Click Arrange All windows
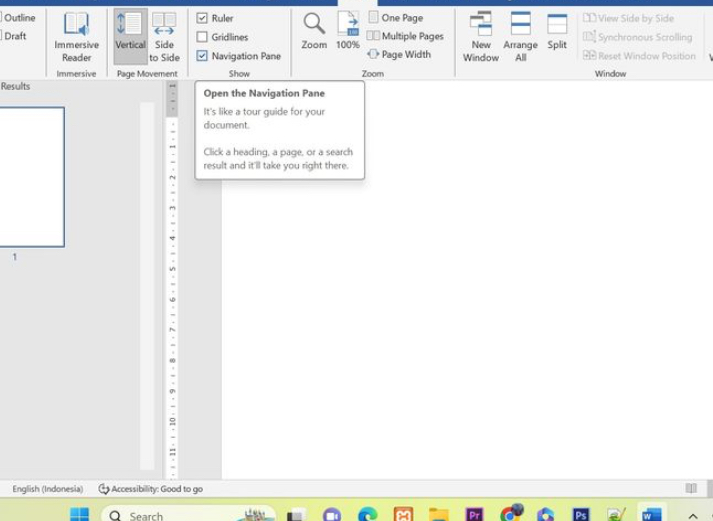The width and height of the screenshot is (713, 521). [x=520, y=36]
